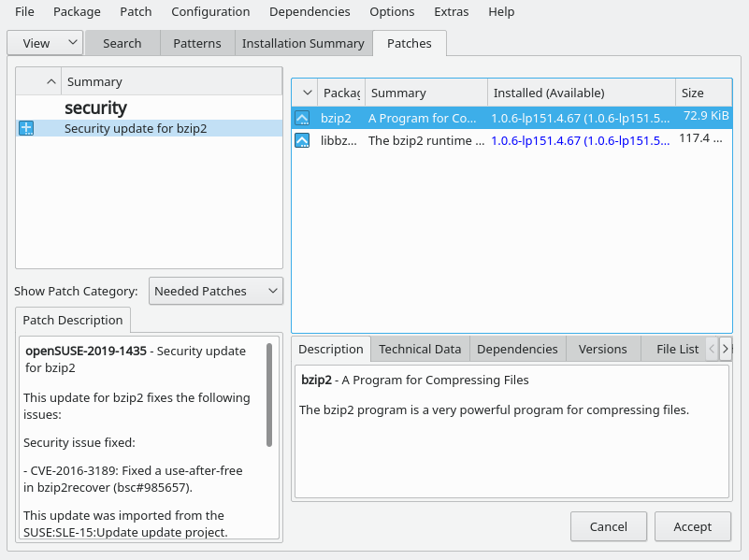Click the patch list sort arrow header
The width and height of the screenshot is (749, 560).
pyautogui.click(x=50, y=82)
